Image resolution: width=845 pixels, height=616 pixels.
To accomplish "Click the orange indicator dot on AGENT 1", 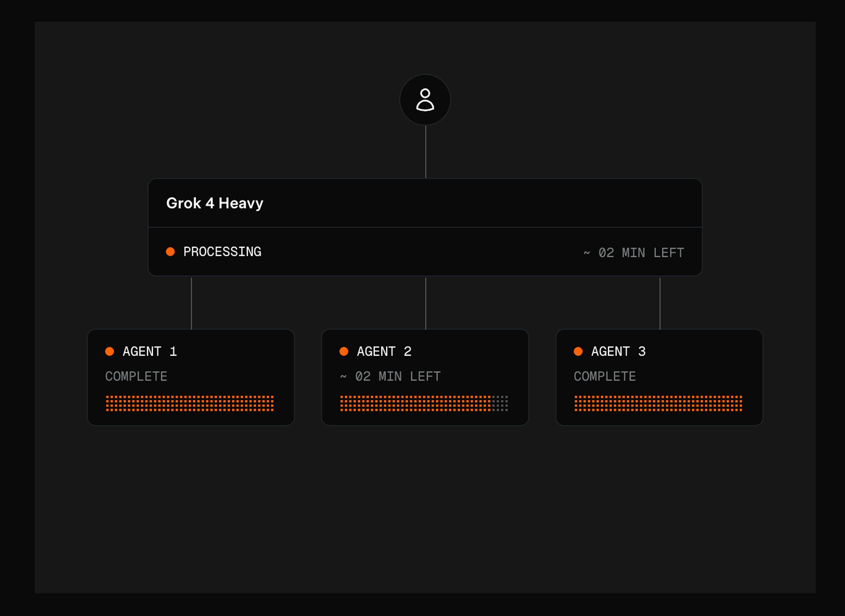I will coord(110,351).
